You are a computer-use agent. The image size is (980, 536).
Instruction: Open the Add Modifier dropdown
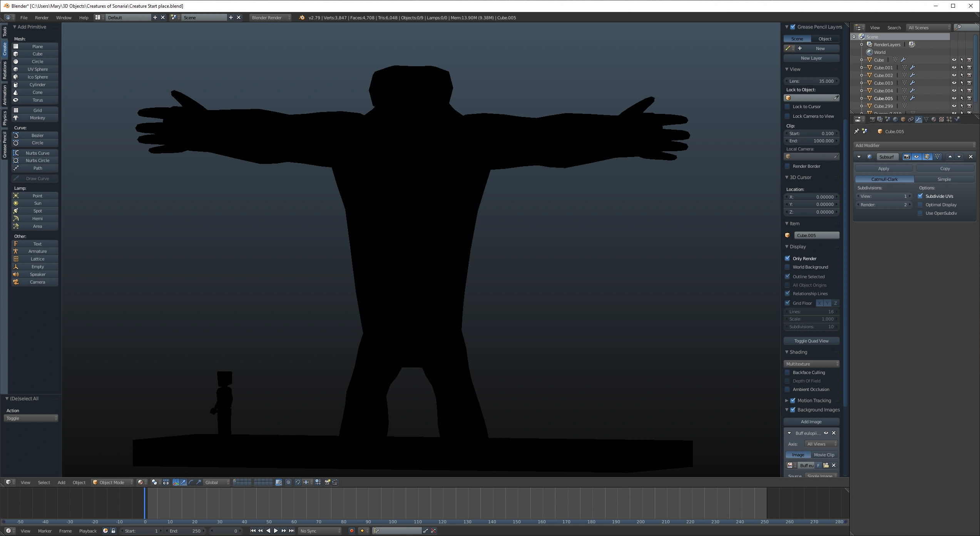(915, 145)
